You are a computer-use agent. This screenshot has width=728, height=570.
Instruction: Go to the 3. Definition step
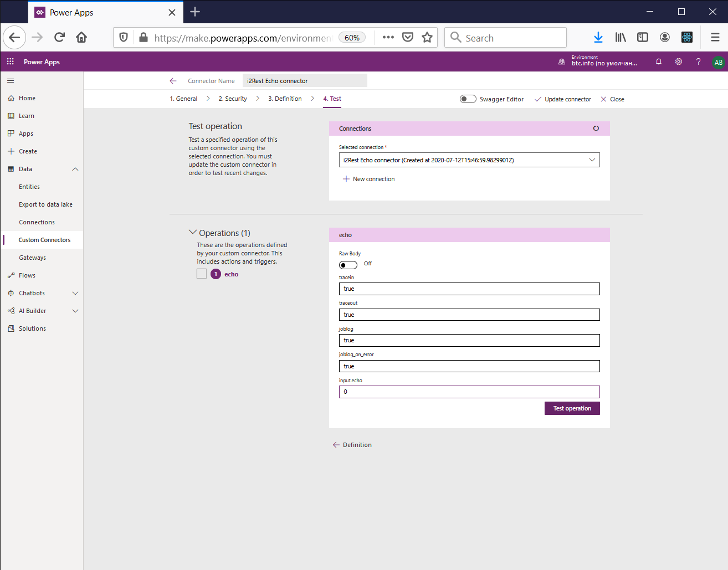click(285, 99)
